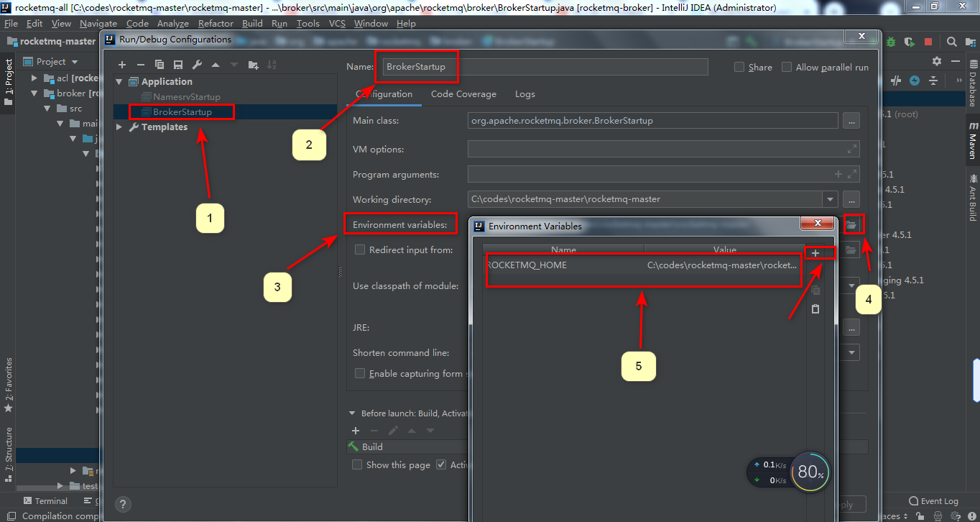
Task: Check Redirect input from
Action: coord(361,250)
